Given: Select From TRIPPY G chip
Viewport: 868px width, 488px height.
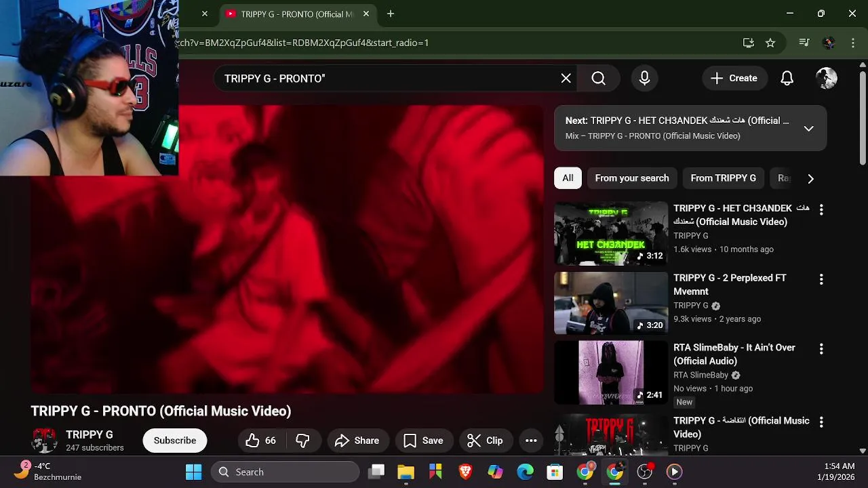Looking at the screenshot, I should coord(724,178).
